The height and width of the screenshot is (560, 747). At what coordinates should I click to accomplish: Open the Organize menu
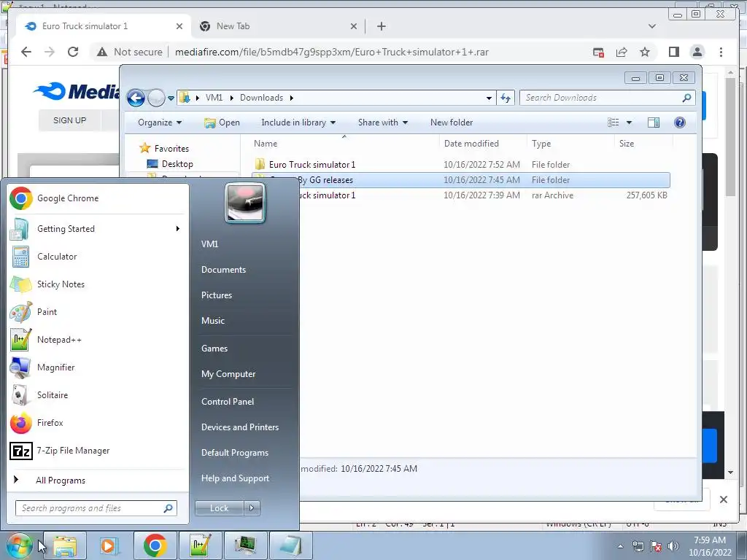[160, 122]
